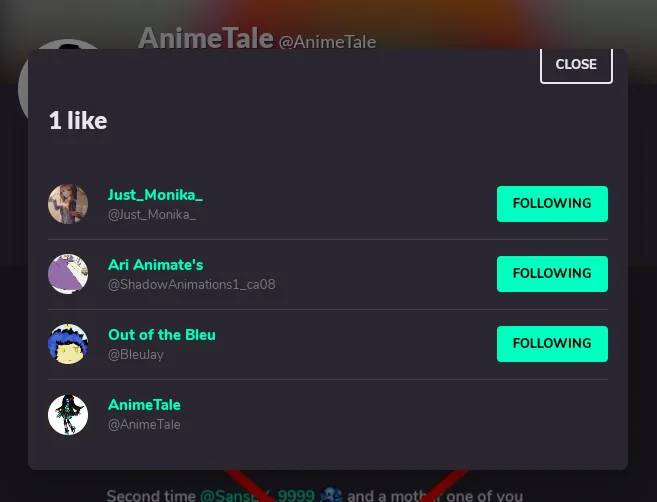This screenshot has height=502, width=657.
Task: Open AnimeTale name link in list
Action: point(144,405)
